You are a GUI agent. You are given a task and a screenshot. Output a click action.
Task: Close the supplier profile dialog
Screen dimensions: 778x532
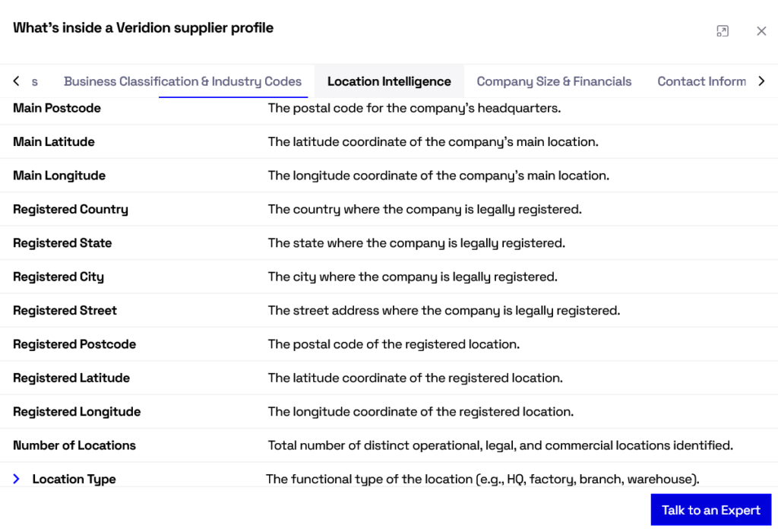(x=761, y=30)
